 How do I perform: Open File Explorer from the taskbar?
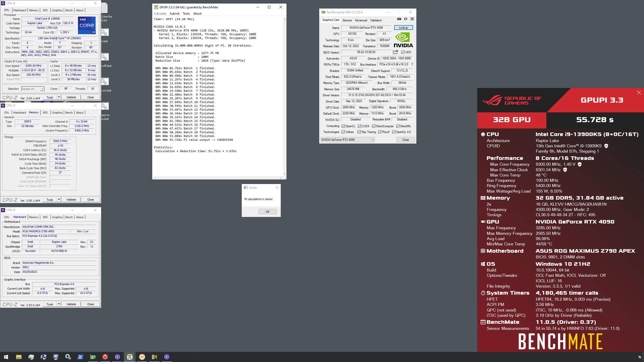click(x=19, y=357)
